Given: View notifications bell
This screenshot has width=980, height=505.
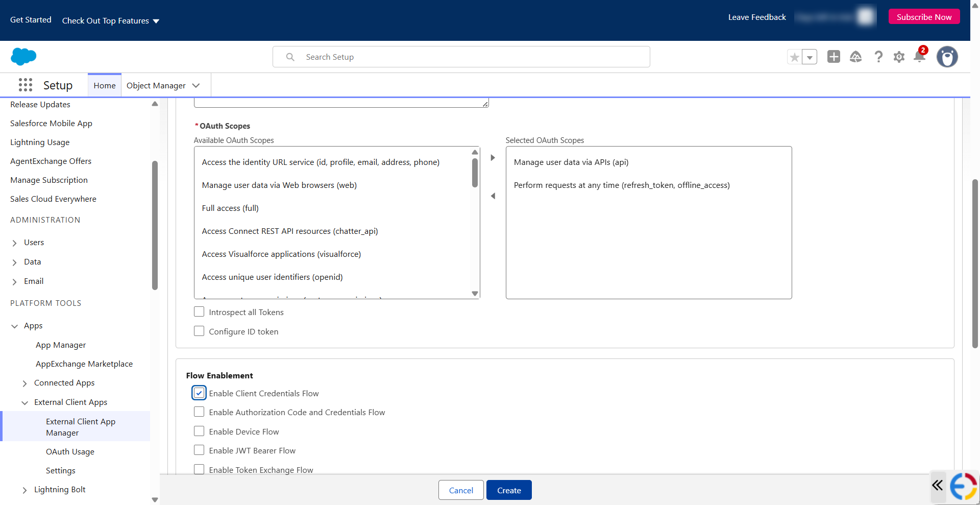Looking at the screenshot, I should click(920, 56).
